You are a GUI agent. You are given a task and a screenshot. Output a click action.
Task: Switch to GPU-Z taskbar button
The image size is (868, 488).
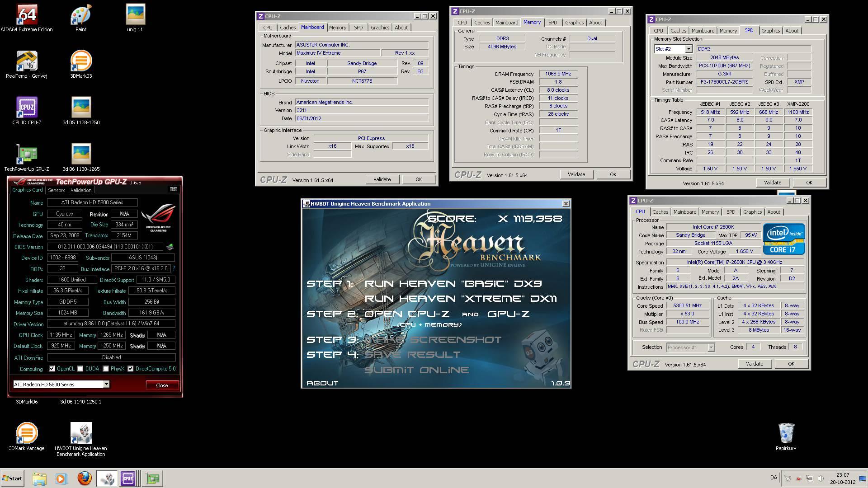(153, 479)
